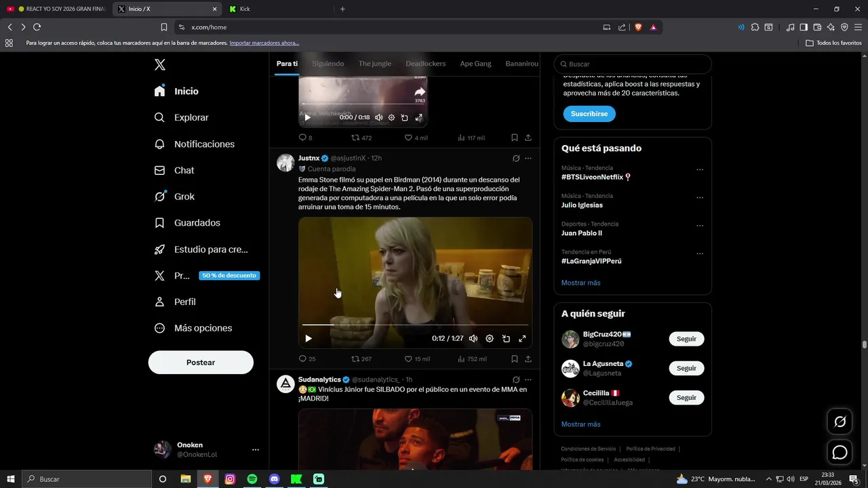Open Notificaciones in the sidebar
This screenshot has width=868, height=488.
pyautogui.click(x=194, y=144)
